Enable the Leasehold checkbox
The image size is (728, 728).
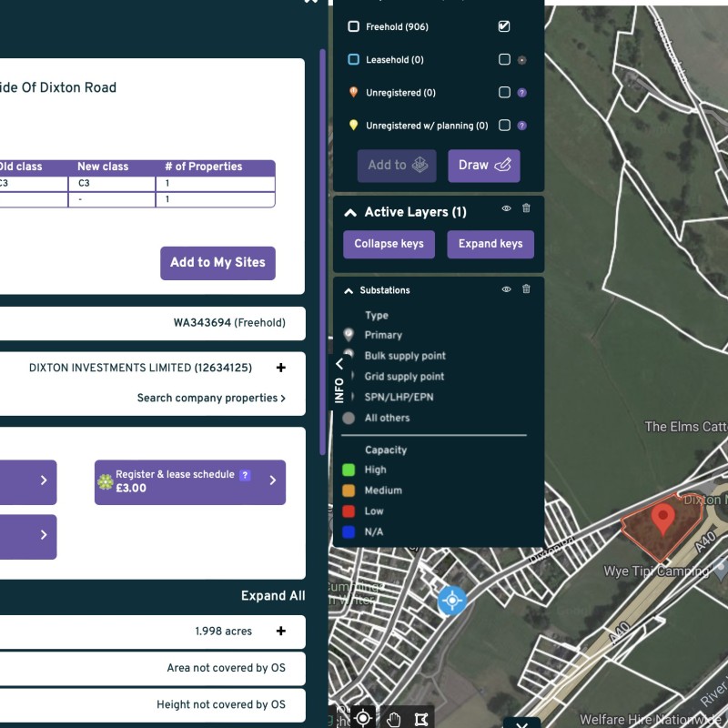pyautogui.click(x=504, y=60)
